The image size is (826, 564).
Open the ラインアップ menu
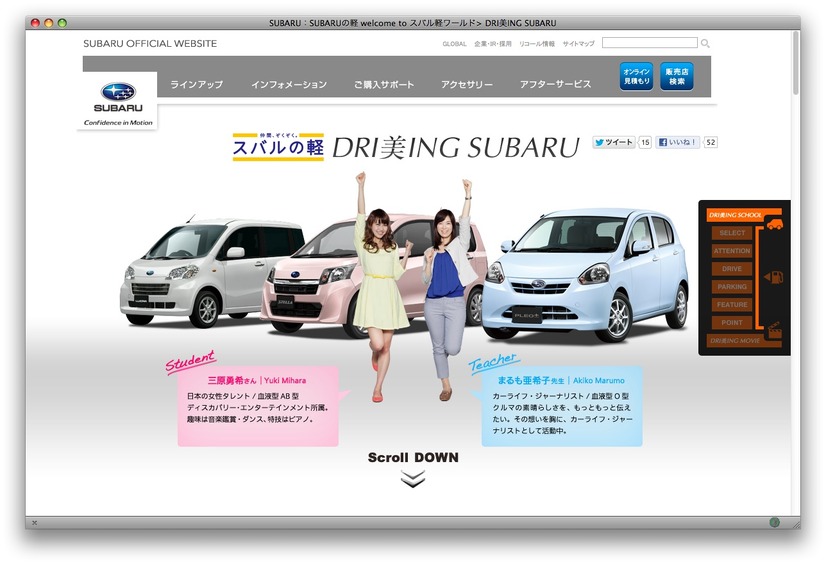coord(196,84)
